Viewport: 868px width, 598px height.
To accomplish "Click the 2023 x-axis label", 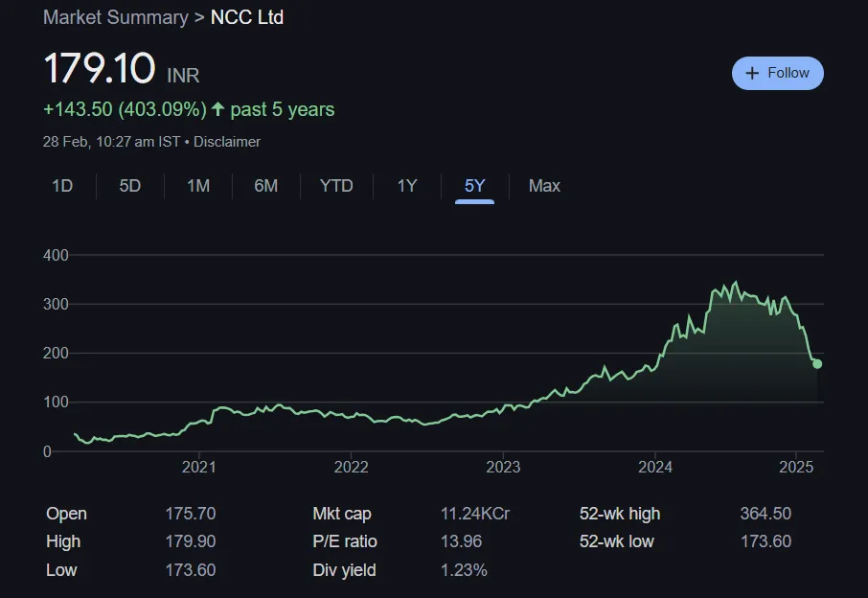I will [x=503, y=467].
